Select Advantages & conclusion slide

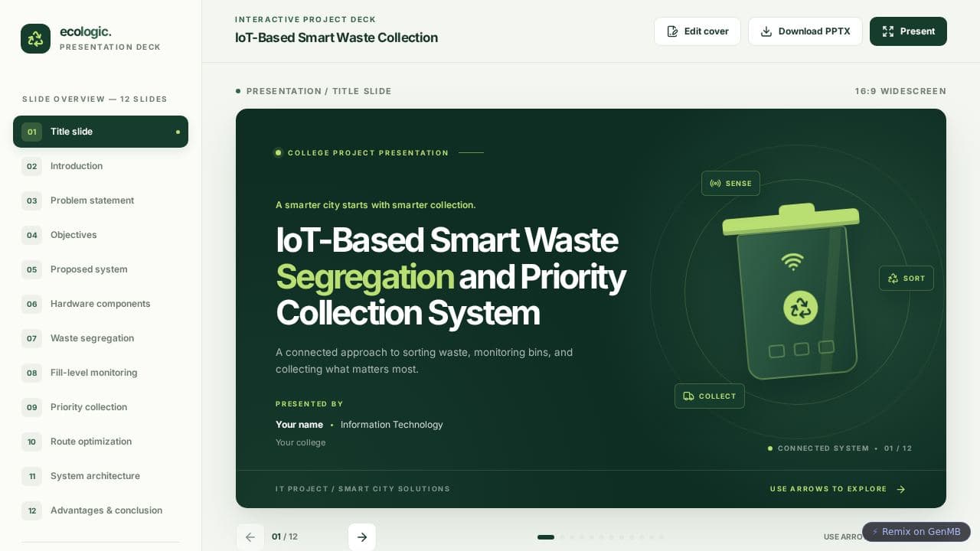pos(100,510)
